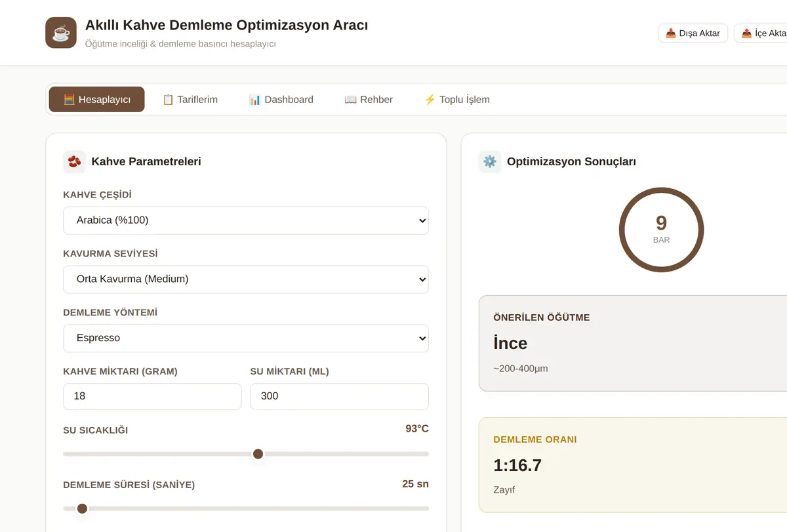Open the Dashboard tab
The height and width of the screenshot is (532, 787).
[x=281, y=100]
